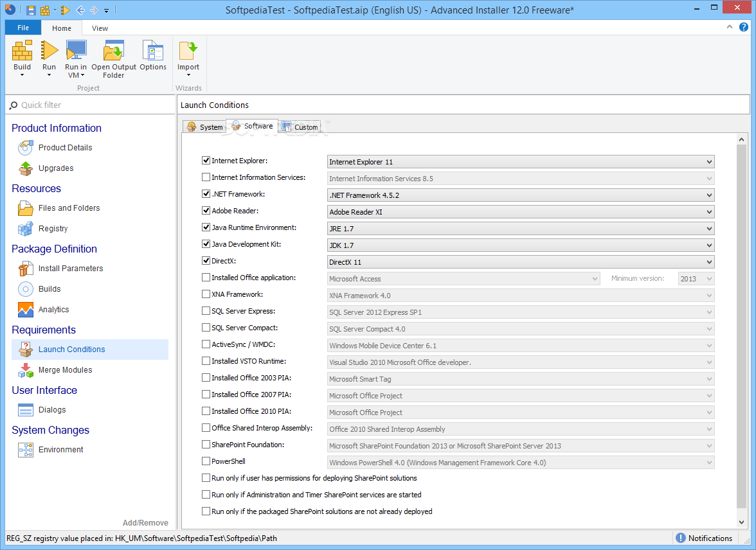Click the Notifications alert icon

(680, 538)
